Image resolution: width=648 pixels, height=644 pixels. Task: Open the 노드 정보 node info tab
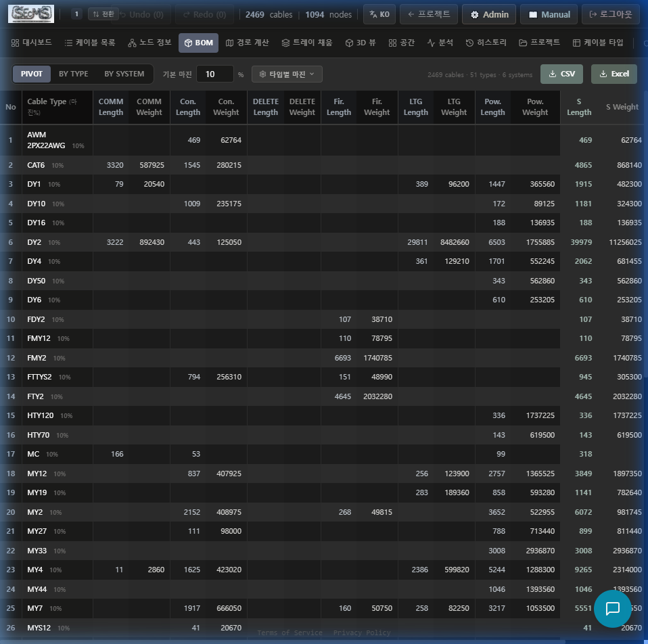pos(149,43)
